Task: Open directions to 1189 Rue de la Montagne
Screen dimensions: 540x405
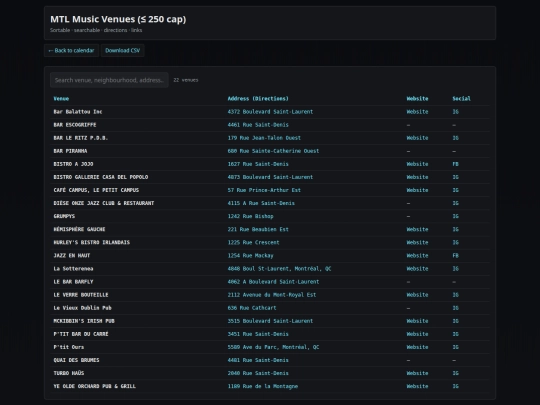Action: [x=263, y=386]
